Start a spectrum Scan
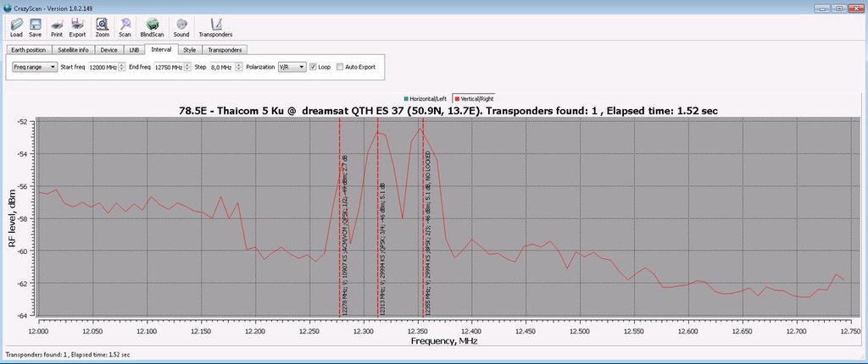The width and height of the screenshot is (868, 364). coord(125,28)
